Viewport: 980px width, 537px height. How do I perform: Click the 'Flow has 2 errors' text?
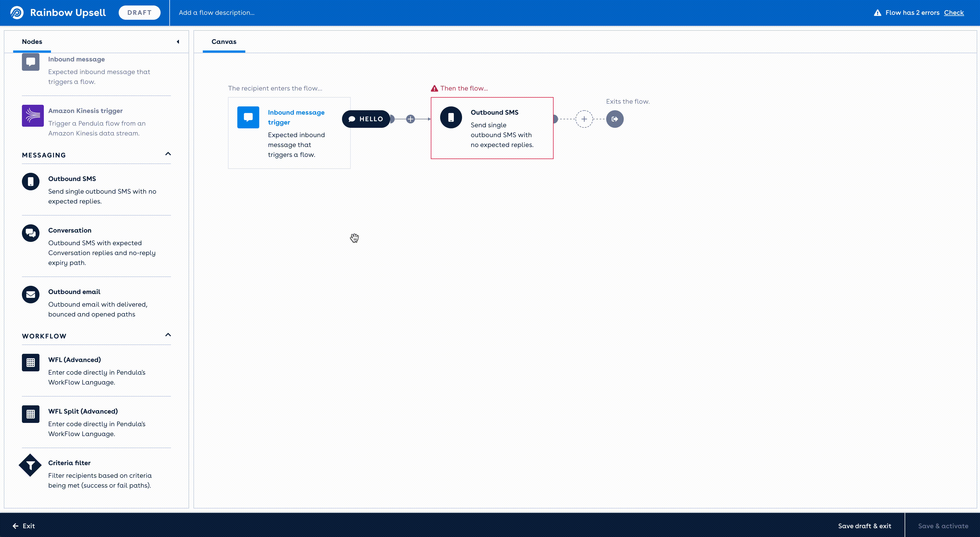912,13
